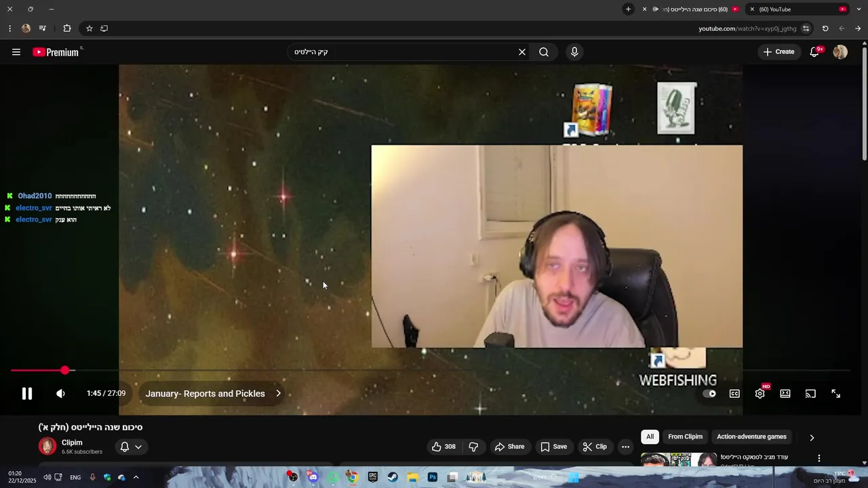Open player settings gear

pyautogui.click(x=760, y=394)
